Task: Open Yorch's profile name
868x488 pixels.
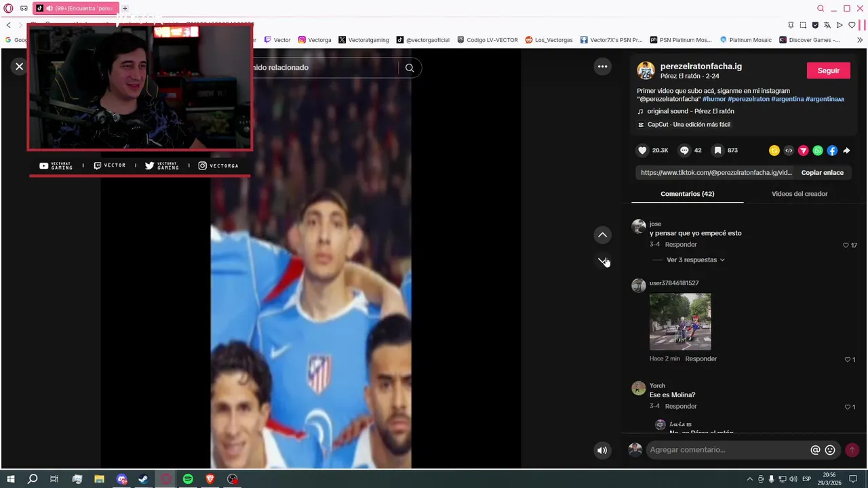Action: 657,386
